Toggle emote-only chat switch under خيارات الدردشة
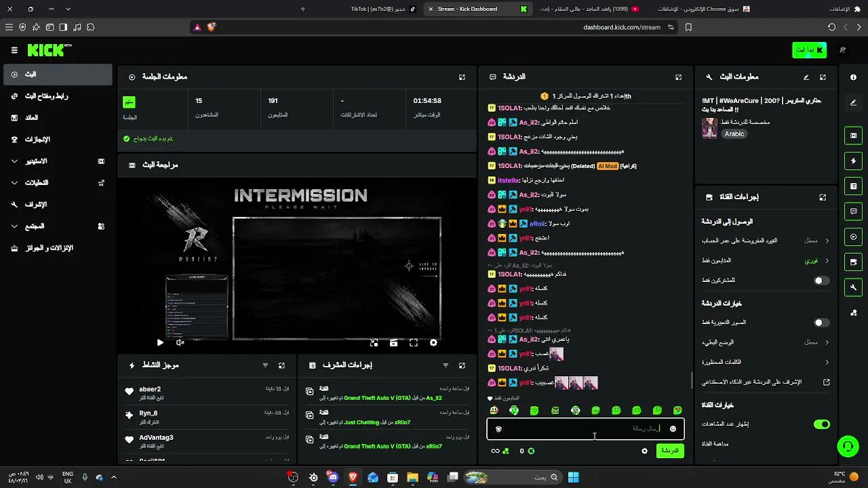 (821, 323)
